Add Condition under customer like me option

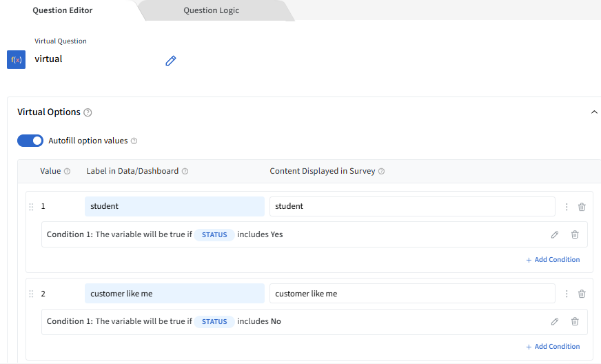553,347
